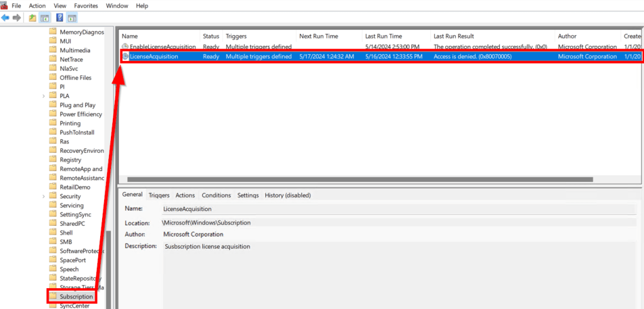This screenshot has width=644, height=309.
Task: Click the LicenseAcquisition task clock icon
Action: pos(125,57)
